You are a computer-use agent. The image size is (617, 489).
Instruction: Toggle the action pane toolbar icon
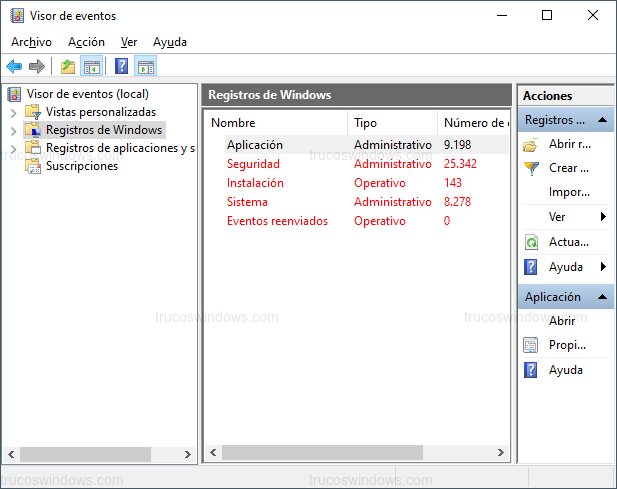[x=145, y=67]
